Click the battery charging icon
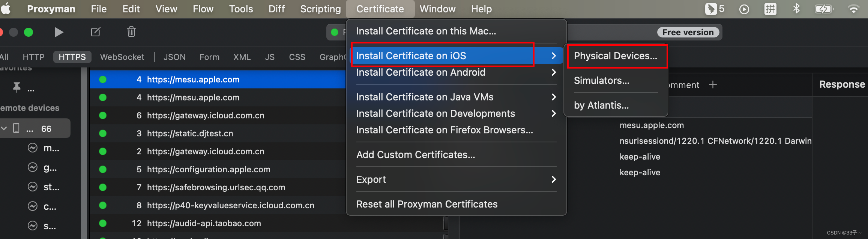 [824, 9]
